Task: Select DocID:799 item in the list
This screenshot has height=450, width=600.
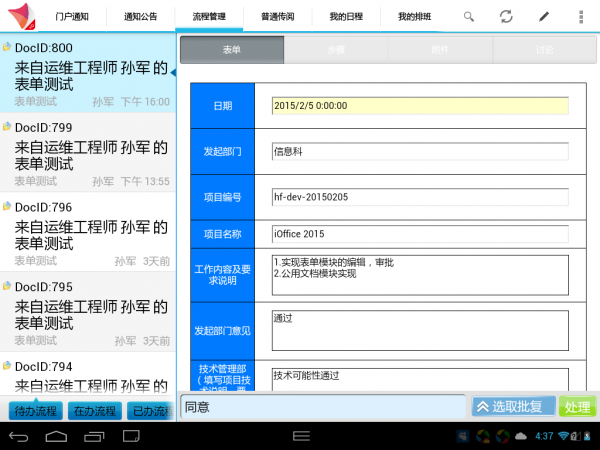Action: (87, 153)
